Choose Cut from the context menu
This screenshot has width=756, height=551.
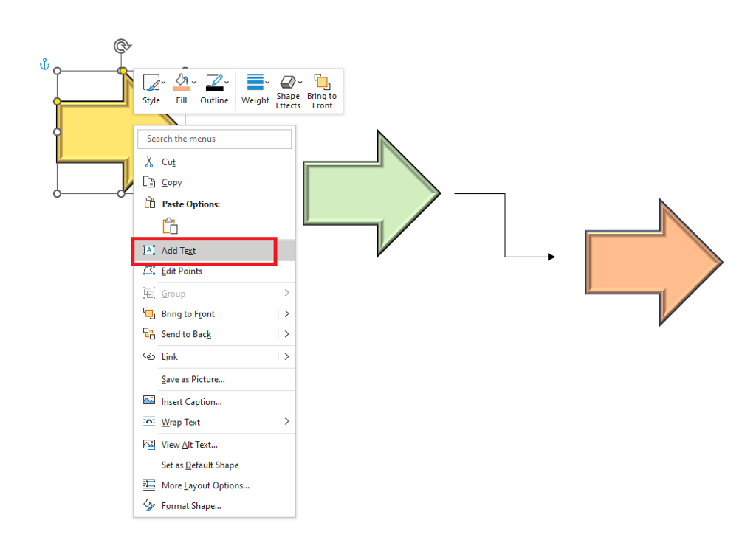click(215, 162)
